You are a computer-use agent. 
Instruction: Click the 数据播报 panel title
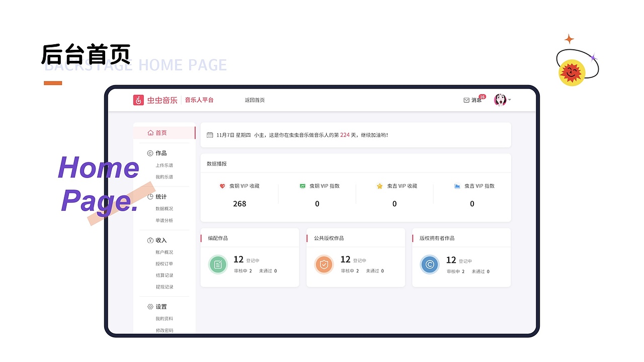(x=217, y=164)
